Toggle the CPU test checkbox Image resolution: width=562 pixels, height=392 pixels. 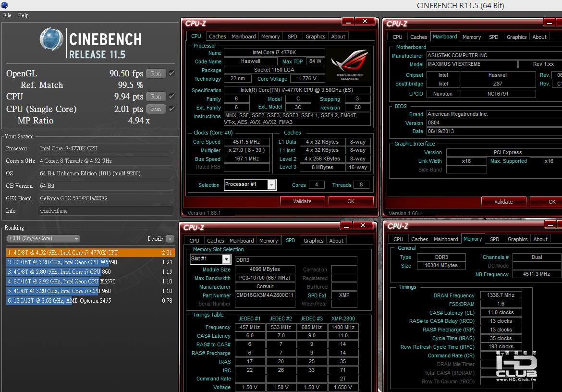point(171,97)
